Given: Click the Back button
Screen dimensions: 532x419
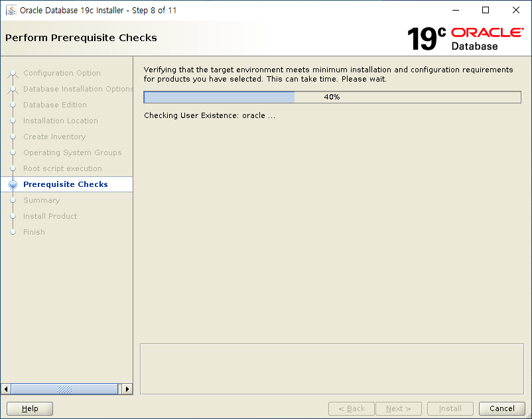Looking at the screenshot, I should (352, 408).
